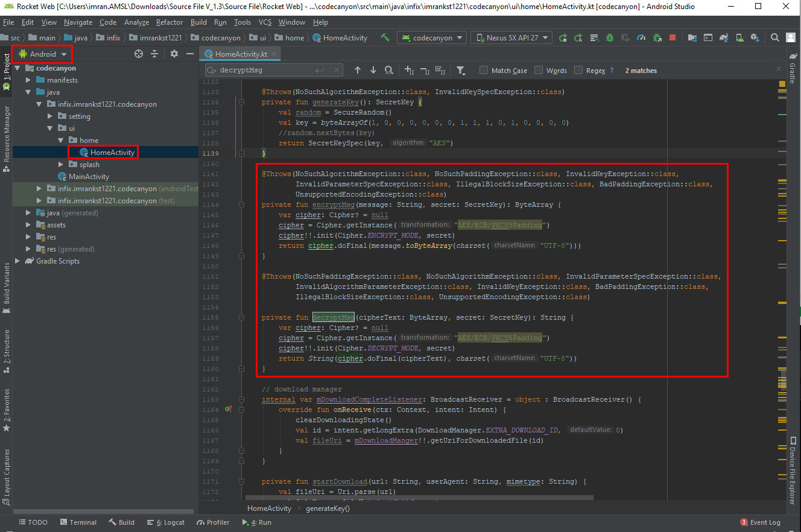Click the search filter funnel icon
The image size is (801, 532).
tap(461, 71)
